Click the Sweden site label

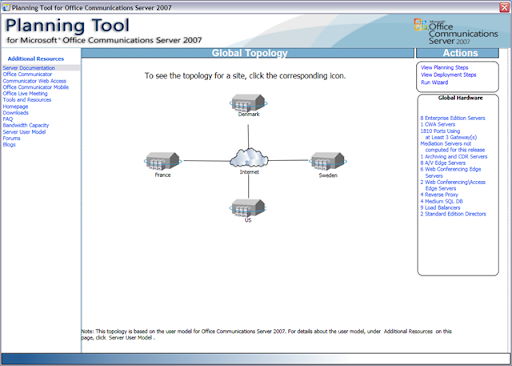(328, 175)
